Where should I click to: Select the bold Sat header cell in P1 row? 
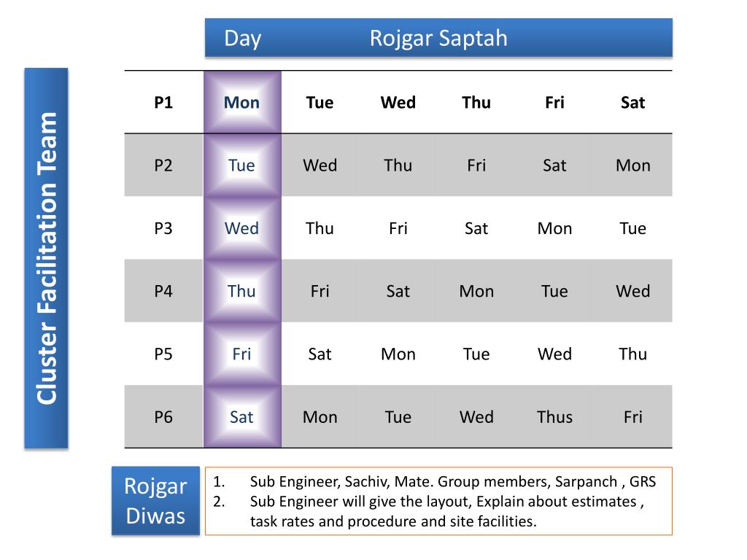click(x=632, y=102)
